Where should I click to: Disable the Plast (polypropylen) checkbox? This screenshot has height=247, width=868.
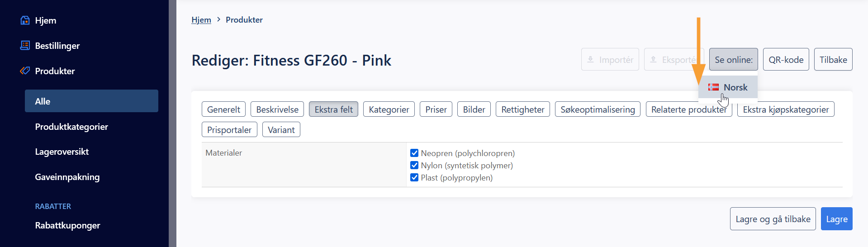[x=414, y=177]
